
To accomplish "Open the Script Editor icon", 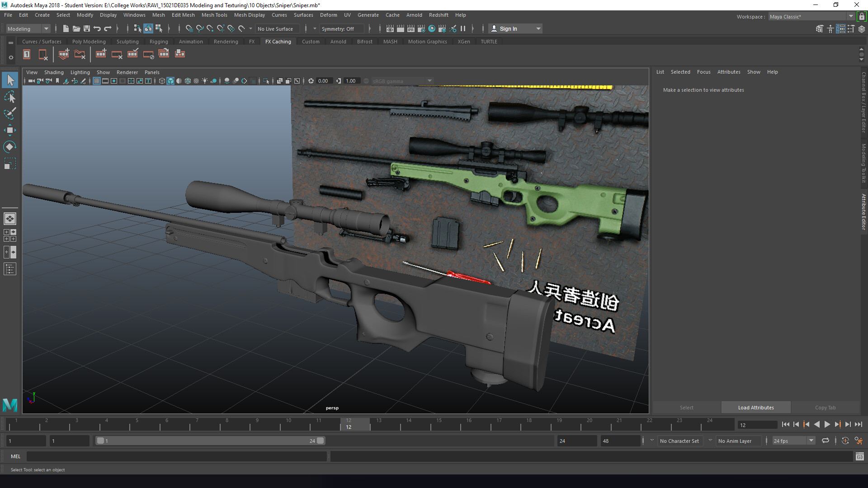I will coord(859,457).
